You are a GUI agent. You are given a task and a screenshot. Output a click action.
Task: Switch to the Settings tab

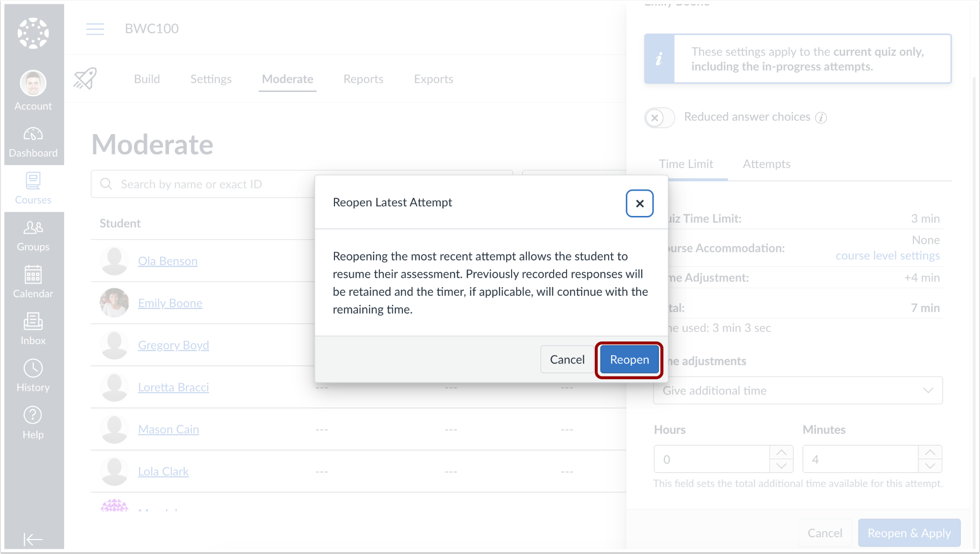point(211,79)
